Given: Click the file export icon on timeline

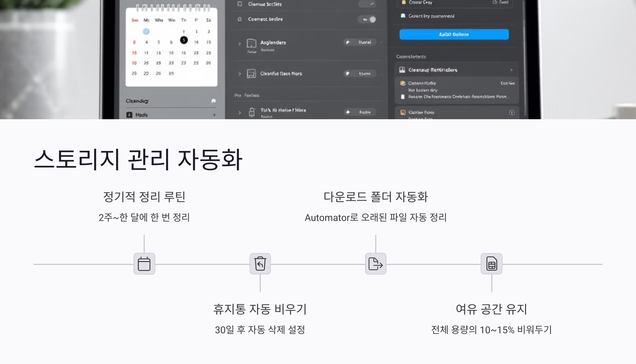Looking at the screenshot, I should 376,264.
